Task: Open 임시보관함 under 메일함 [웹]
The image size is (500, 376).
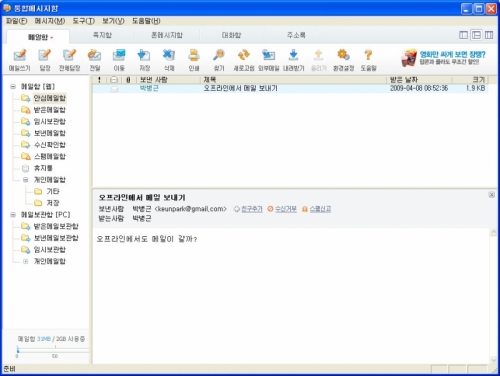Action: (50, 121)
